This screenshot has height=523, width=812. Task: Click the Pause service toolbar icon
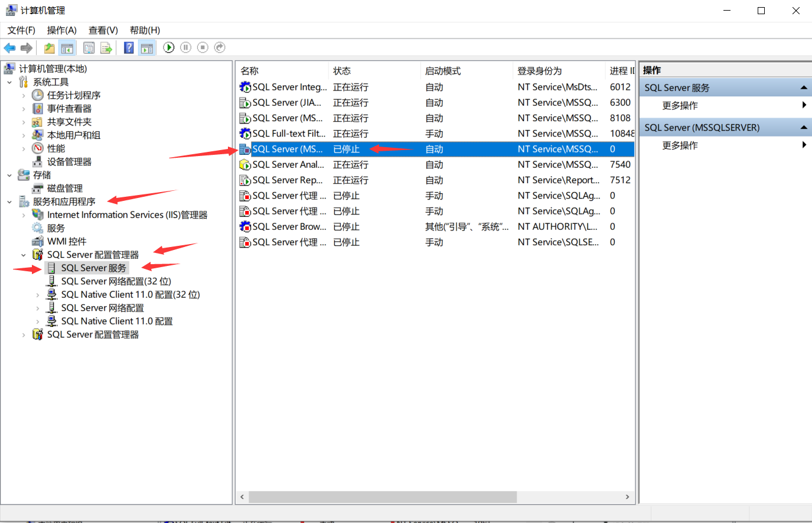(186, 47)
